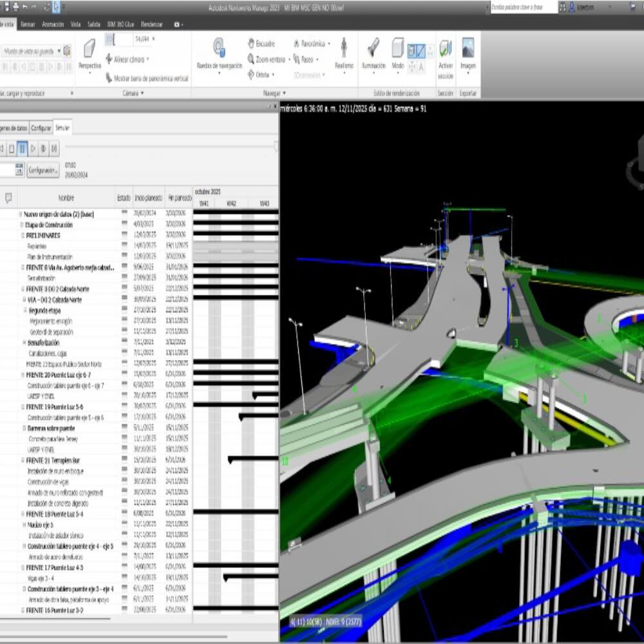
Task: Open the Realismo options
Action: 344,55
